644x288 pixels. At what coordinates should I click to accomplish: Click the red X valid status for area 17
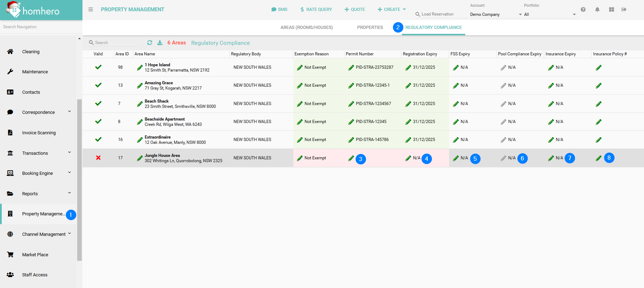[98, 158]
